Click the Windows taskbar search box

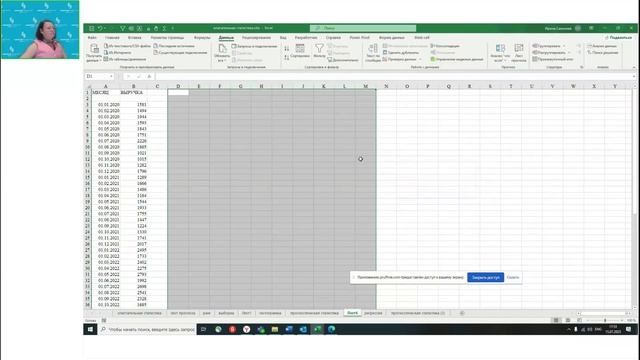tap(147, 329)
